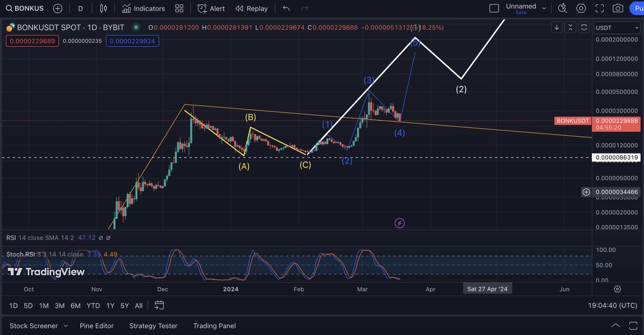Click the 0.0000086319 horizontal line label
The image size is (644, 335).
click(x=616, y=158)
